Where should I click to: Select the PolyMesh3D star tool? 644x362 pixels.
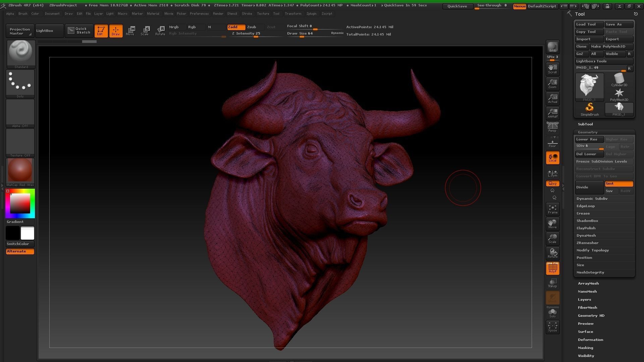[x=619, y=95]
